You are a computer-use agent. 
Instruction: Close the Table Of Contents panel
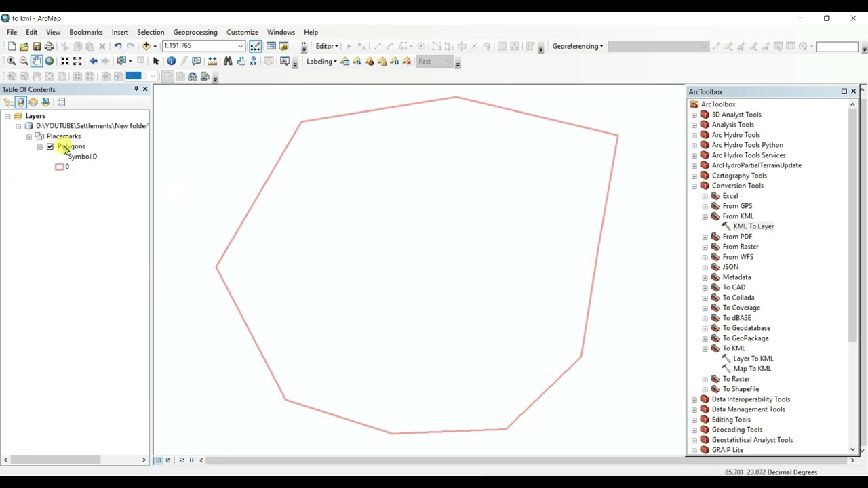[144, 89]
